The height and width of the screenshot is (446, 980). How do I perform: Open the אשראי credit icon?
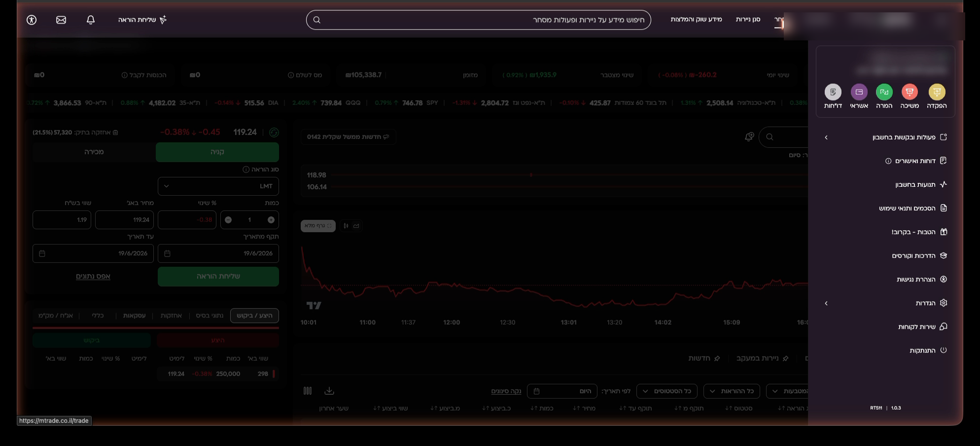859,92
